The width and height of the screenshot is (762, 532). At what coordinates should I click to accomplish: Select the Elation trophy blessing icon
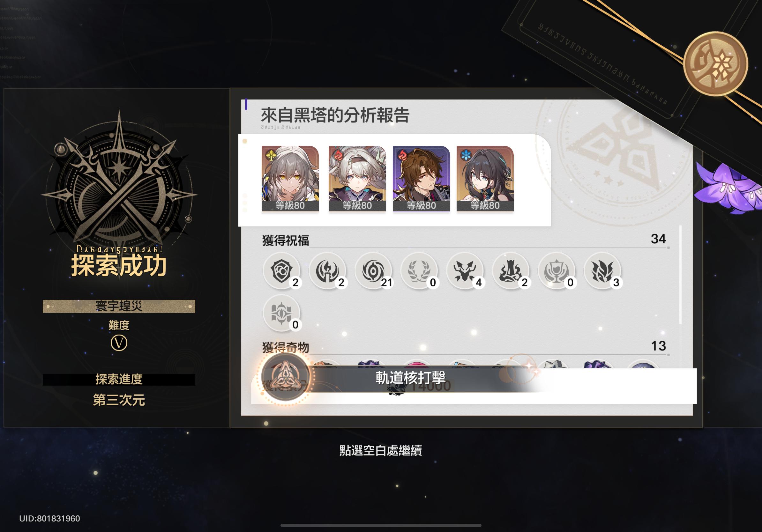point(556,271)
